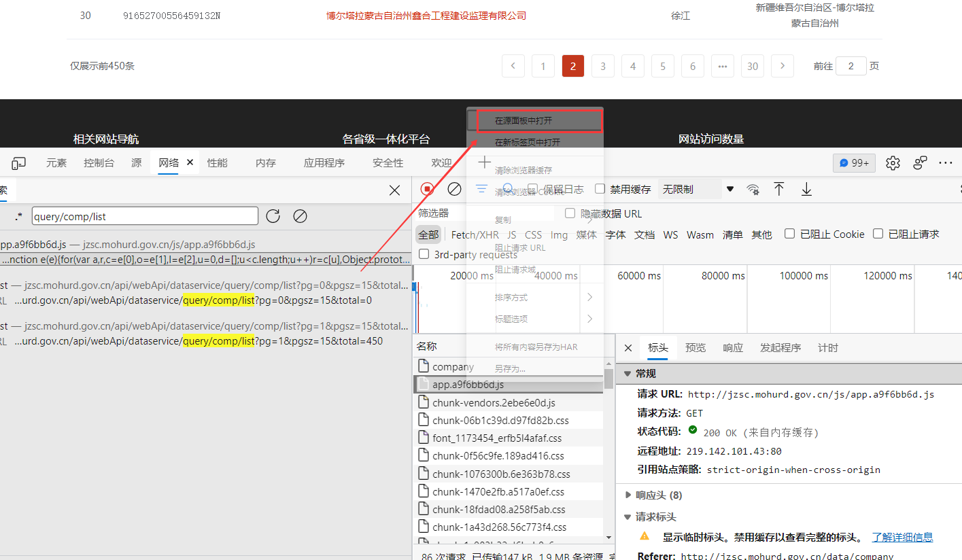Screen dimensions: 962x560
Task: Go to page 3
Action: coord(603,66)
